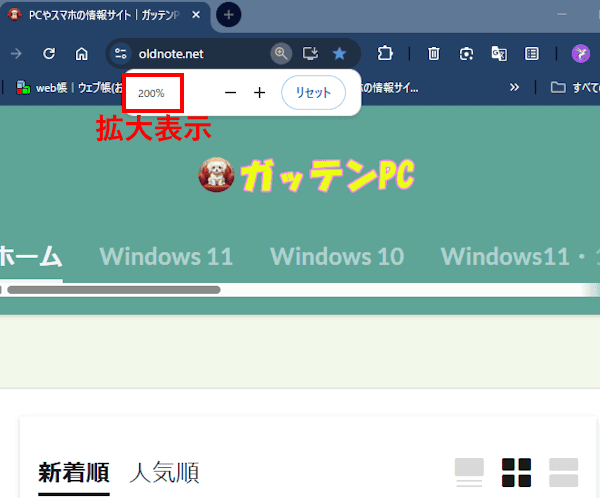Click the zoom magnifier icon in address bar
Image resolution: width=600 pixels, height=498 pixels.
(x=281, y=54)
